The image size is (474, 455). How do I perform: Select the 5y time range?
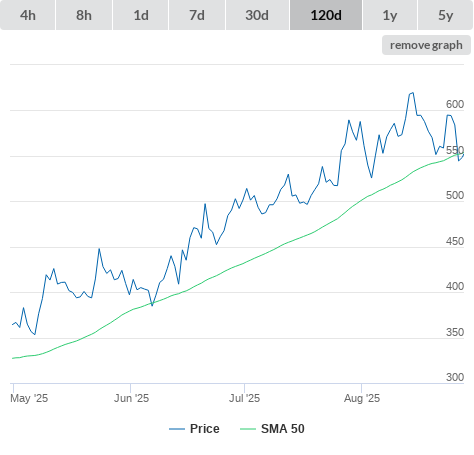(x=445, y=15)
